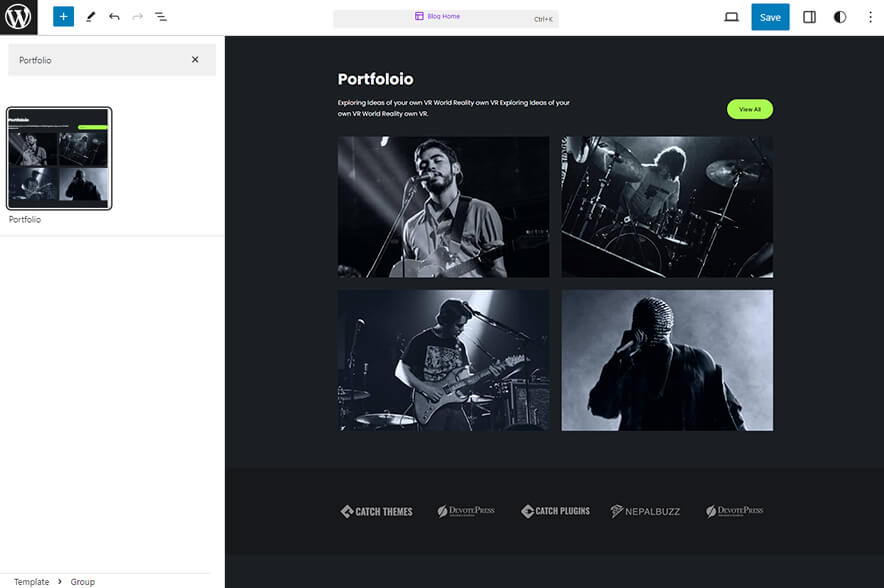Select Group in the bottom breadcrumb
This screenshot has width=884, height=588.
tap(82, 581)
